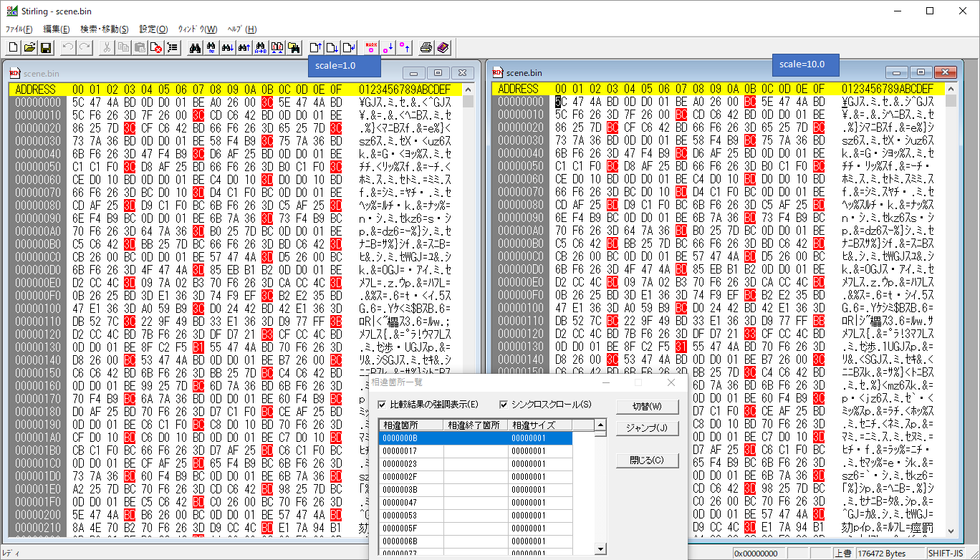980x560 pixels.
Task: Click the folder-with-binoculars search icon
Action: [x=294, y=48]
